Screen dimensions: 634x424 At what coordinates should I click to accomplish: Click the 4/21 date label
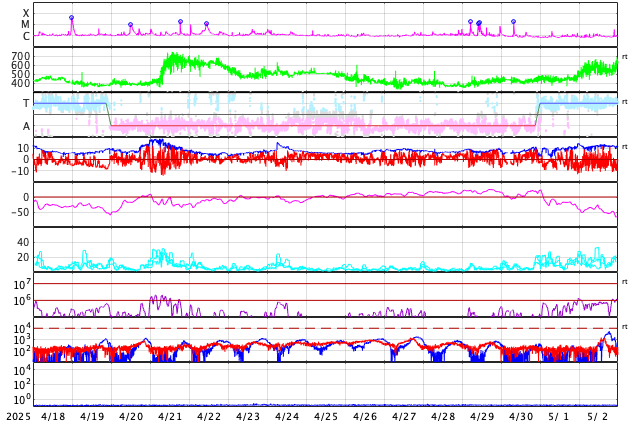point(170,417)
